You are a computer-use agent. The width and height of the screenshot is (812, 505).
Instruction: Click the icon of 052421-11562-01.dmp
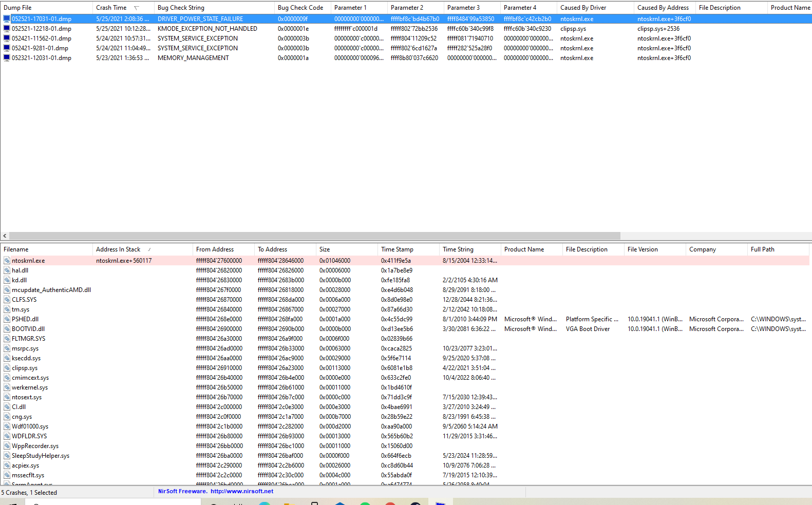pos(7,38)
